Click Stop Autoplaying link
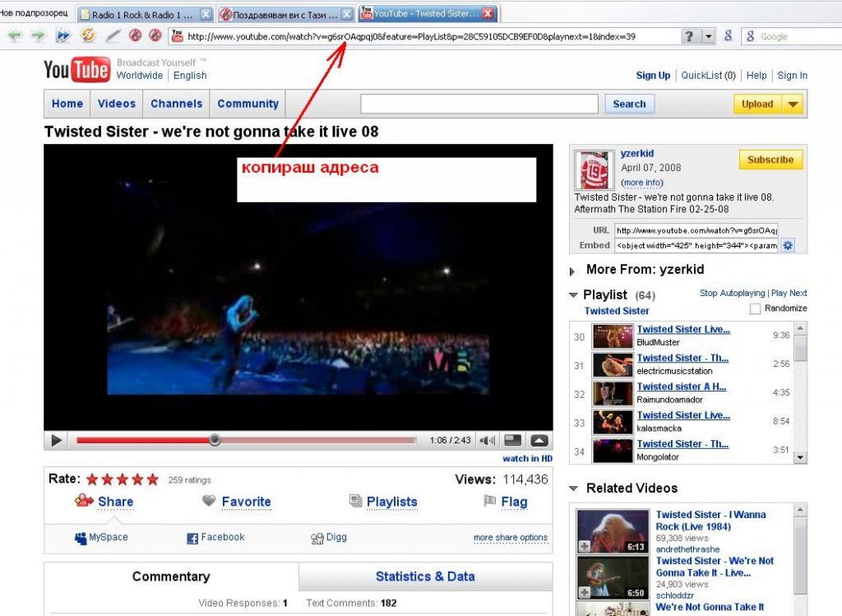Image resolution: width=842 pixels, height=616 pixels. point(732,293)
